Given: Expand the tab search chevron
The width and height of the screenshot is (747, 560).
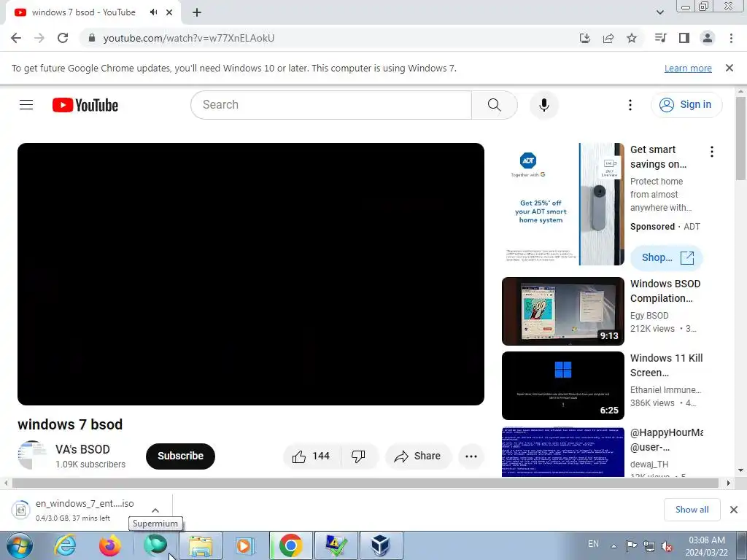Looking at the screenshot, I should coord(659,12).
